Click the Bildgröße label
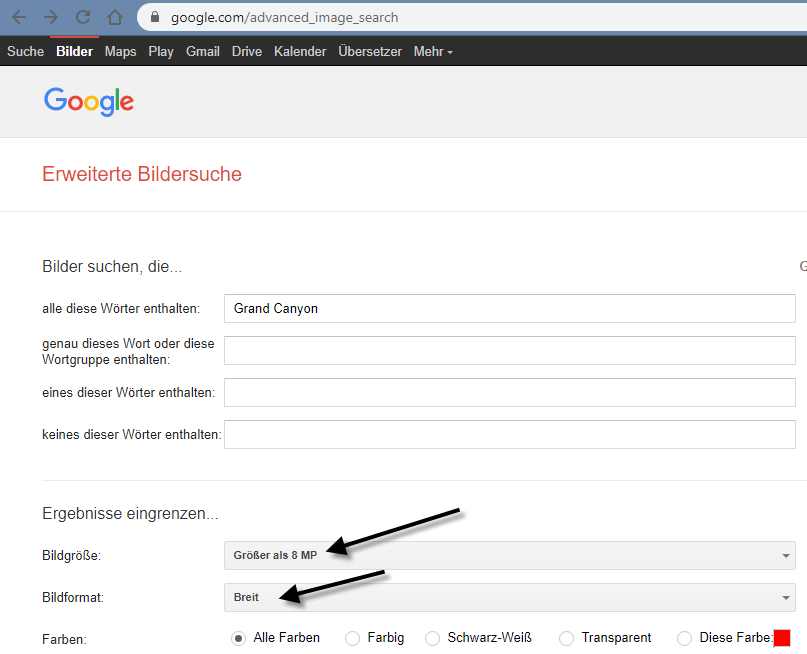Screen dimensions: 807x654 (72, 556)
